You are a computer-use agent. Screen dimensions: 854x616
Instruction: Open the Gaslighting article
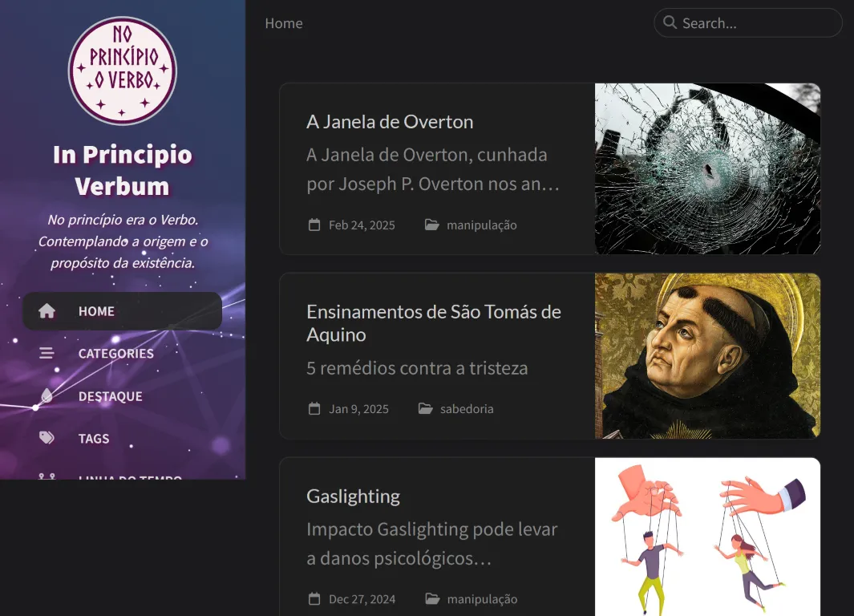[x=353, y=496]
